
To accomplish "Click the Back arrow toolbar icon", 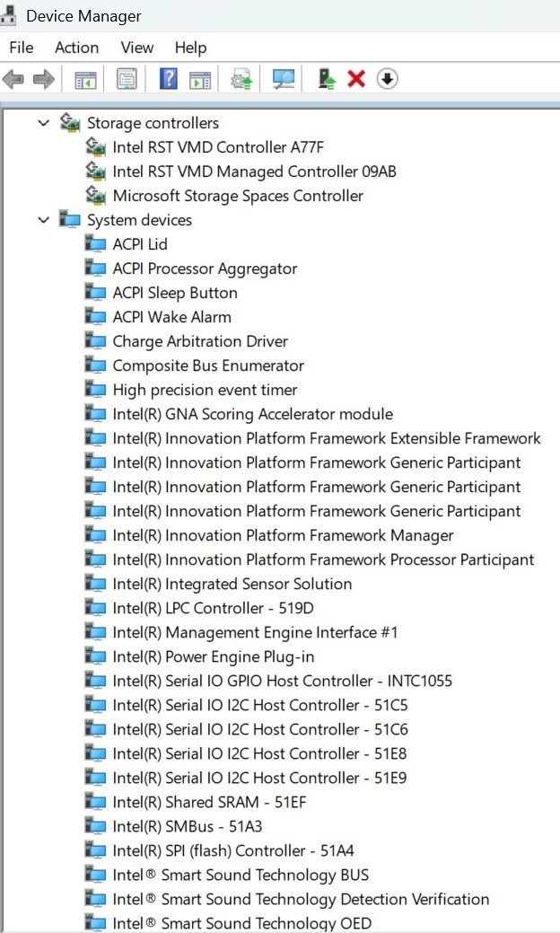I will click(13, 78).
